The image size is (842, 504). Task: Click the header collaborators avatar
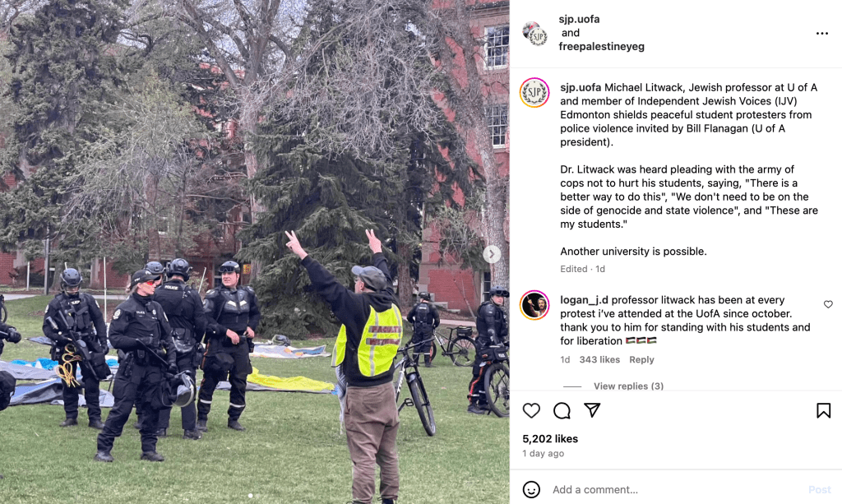[x=534, y=34]
